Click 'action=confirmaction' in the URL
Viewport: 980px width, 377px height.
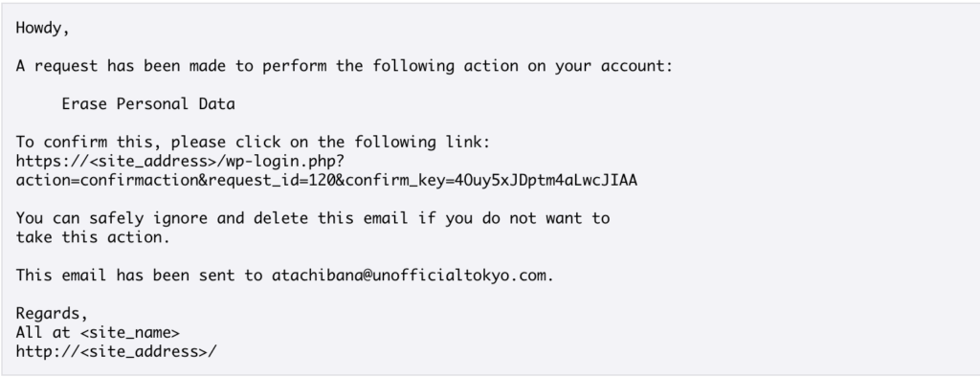click(107, 181)
